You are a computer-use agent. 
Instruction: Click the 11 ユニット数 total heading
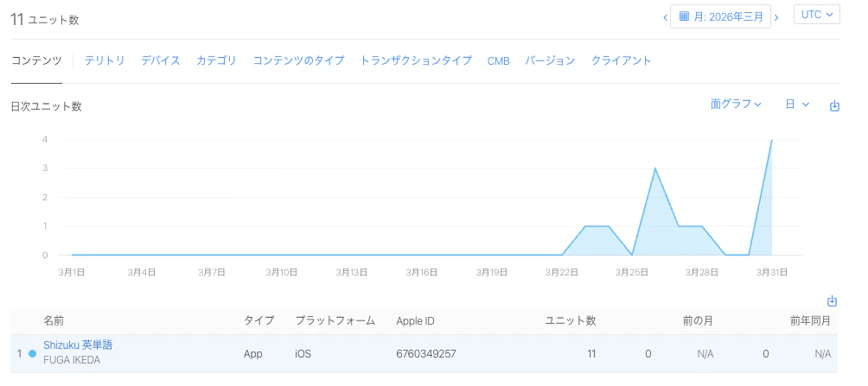(x=46, y=20)
